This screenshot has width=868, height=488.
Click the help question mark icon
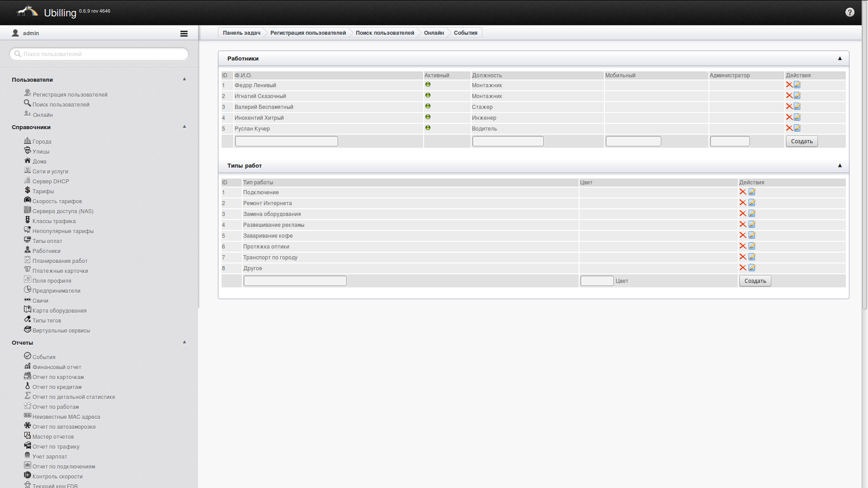pos(849,12)
